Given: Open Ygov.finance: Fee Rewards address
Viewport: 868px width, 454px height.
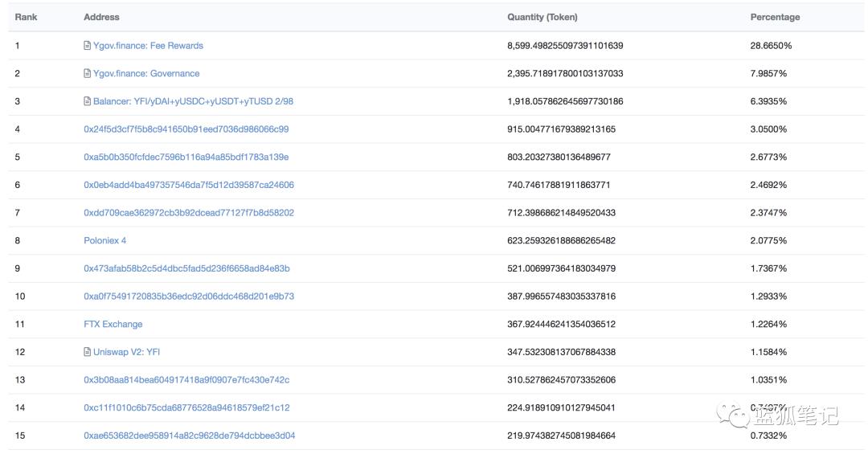Looking at the screenshot, I should tap(148, 46).
